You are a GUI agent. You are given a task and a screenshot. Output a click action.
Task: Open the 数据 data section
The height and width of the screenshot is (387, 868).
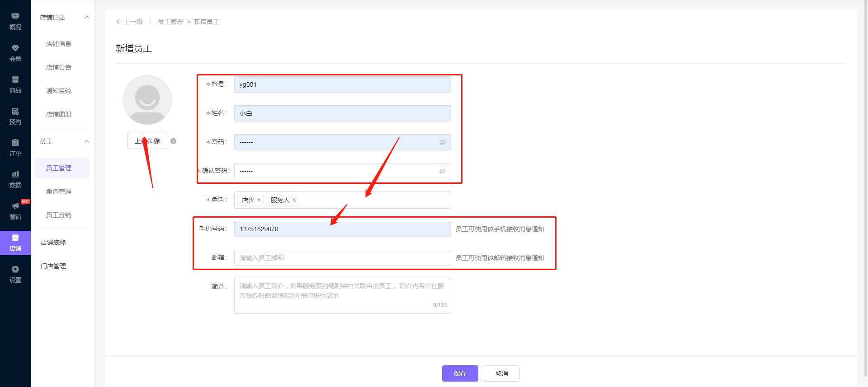15,179
